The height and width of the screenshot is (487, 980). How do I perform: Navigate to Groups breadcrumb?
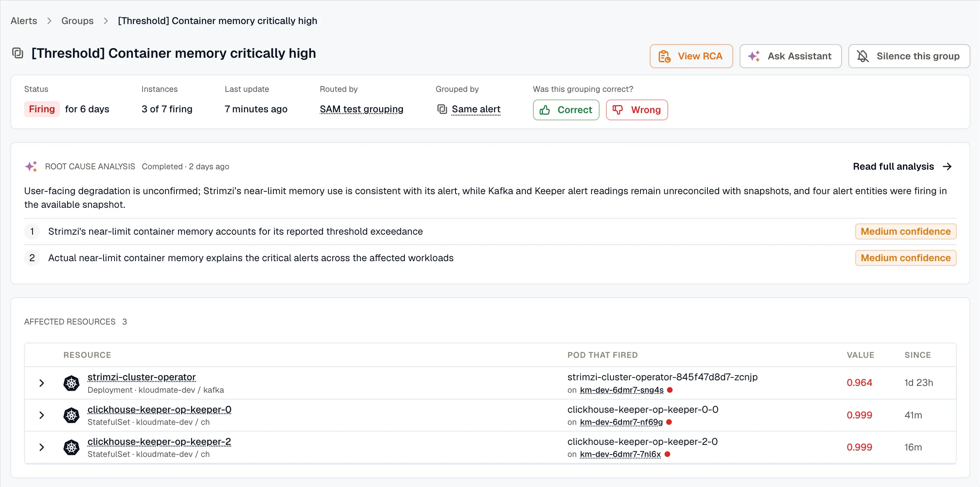[x=77, y=21]
